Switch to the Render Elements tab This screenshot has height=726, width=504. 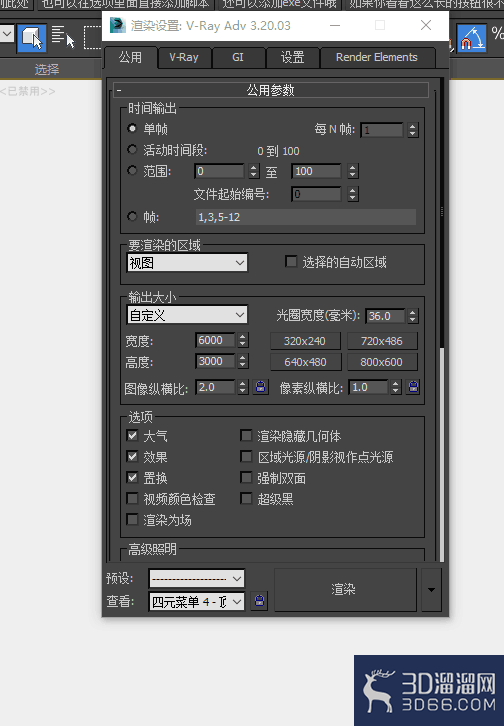[377, 57]
